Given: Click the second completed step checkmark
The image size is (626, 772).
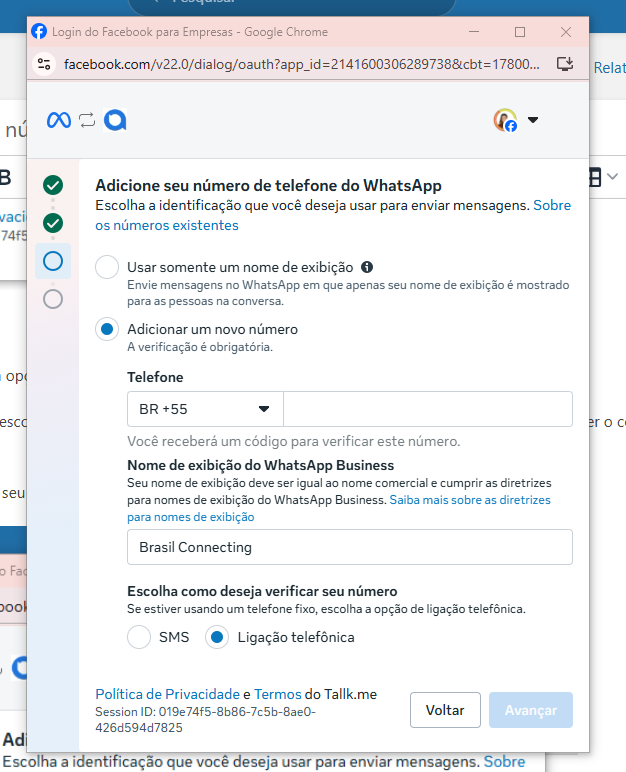Looking at the screenshot, I should click(x=53, y=223).
